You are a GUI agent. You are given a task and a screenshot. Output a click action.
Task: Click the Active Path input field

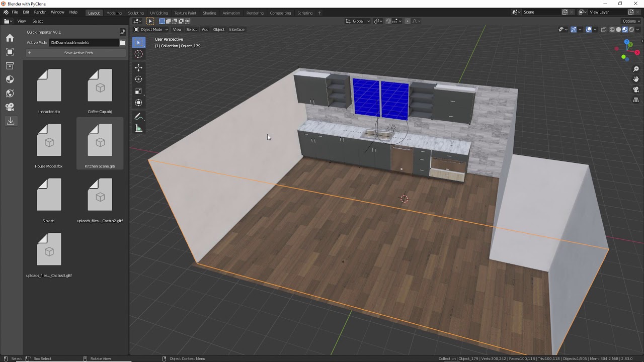[84, 43]
